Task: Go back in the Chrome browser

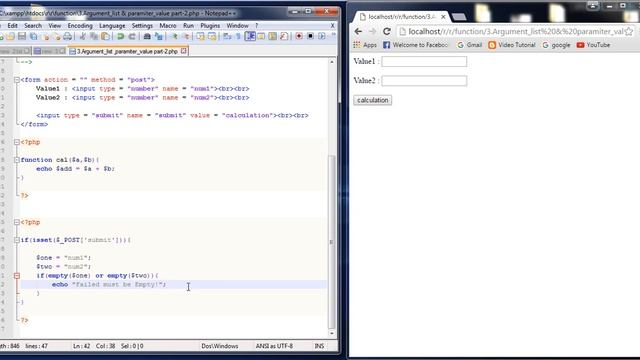Action: tap(358, 31)
